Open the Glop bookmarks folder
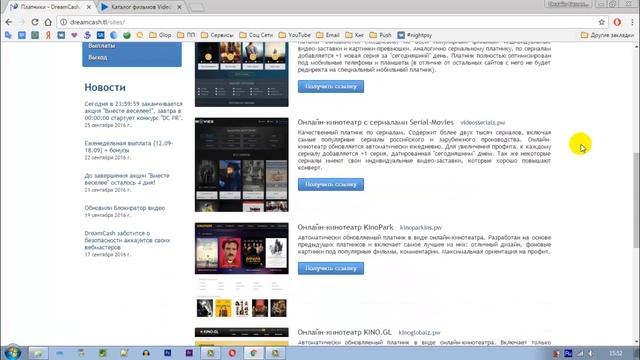Viewport: 640px width, 360px height. 160,35
